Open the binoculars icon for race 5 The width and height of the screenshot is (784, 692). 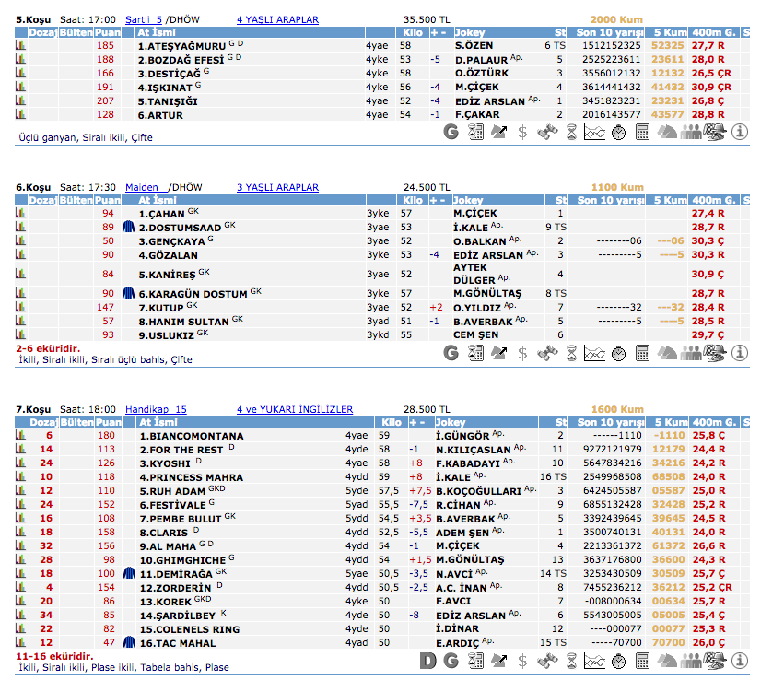click(547, 132)
